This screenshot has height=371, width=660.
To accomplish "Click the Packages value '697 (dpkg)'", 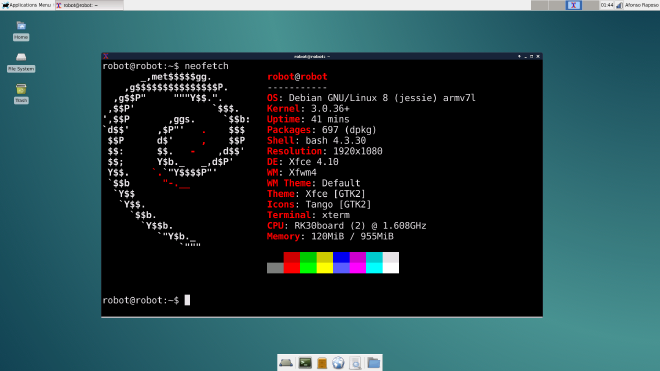I will tap(349, 130).
